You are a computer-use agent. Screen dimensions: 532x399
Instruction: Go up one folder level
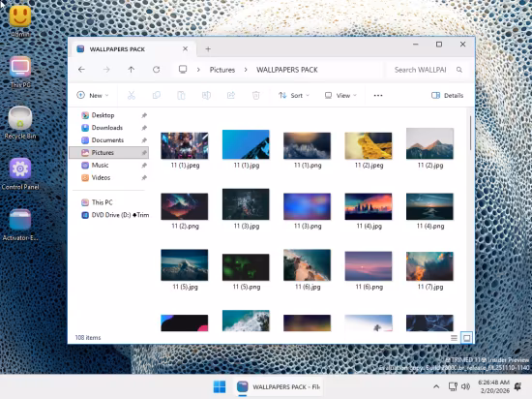tap(132, 70)
